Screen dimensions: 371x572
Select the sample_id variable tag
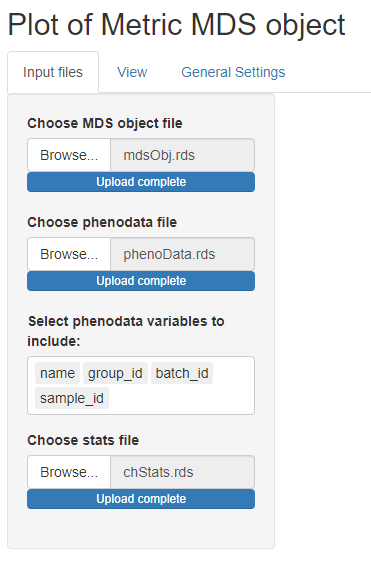(x=72, y=398)
